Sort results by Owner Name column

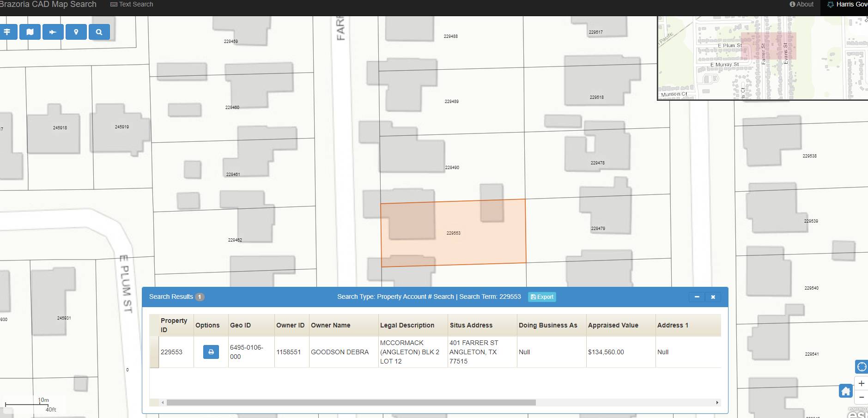tap(330, 325)
